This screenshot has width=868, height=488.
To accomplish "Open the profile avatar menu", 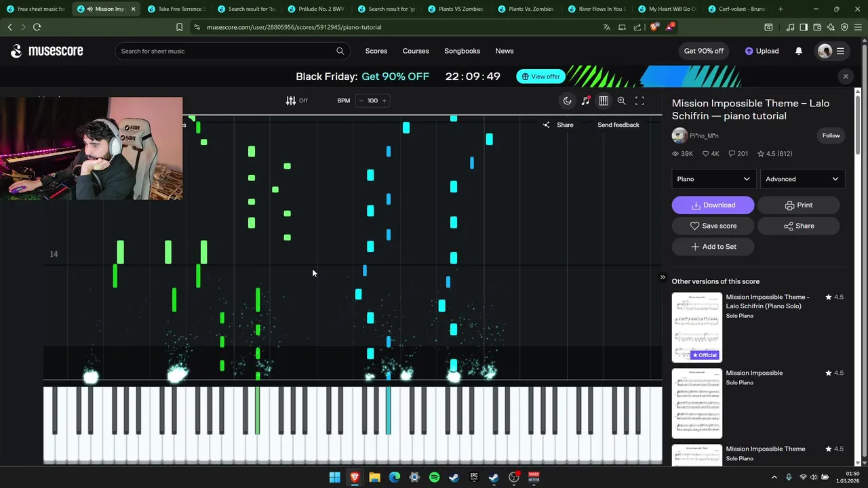I will pyautogui.click(x=831, y=51).
